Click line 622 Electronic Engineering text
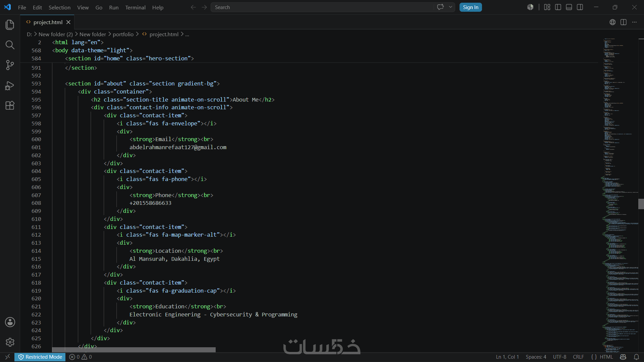The height and width of the screenshot is (362, 644). point(213,314)
